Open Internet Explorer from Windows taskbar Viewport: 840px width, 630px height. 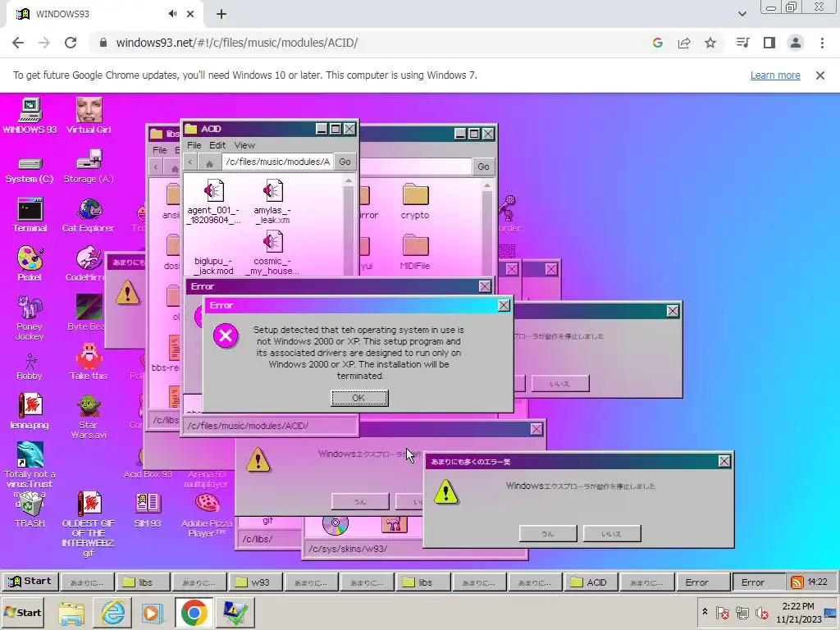click(x=113, y=612)
